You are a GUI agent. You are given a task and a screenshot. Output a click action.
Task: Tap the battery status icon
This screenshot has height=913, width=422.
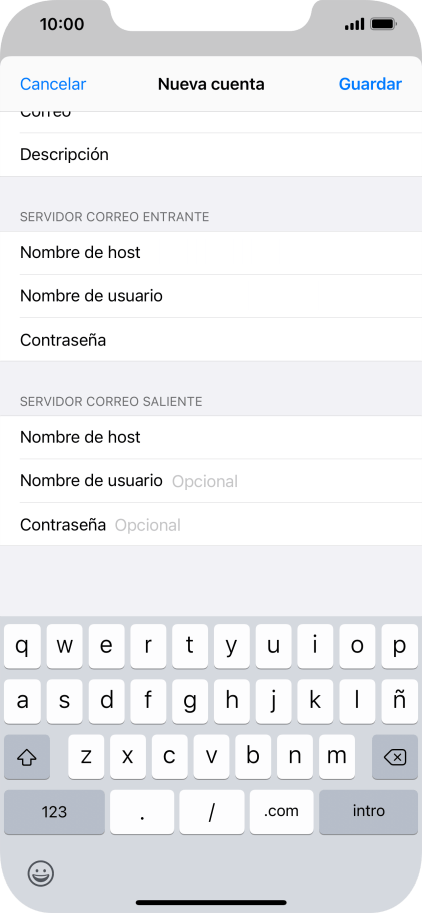pyautogui.click(x=384, y=24)
